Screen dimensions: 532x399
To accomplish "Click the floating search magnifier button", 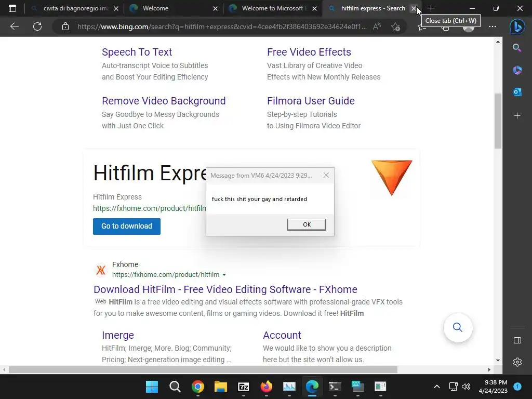I will coord(458,327).
